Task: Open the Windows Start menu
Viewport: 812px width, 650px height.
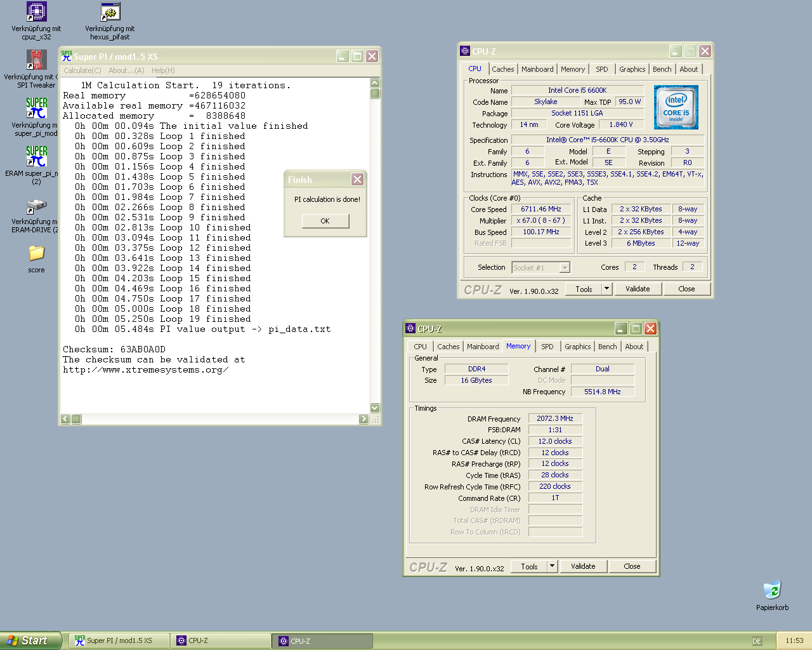Action: (30, 640)
